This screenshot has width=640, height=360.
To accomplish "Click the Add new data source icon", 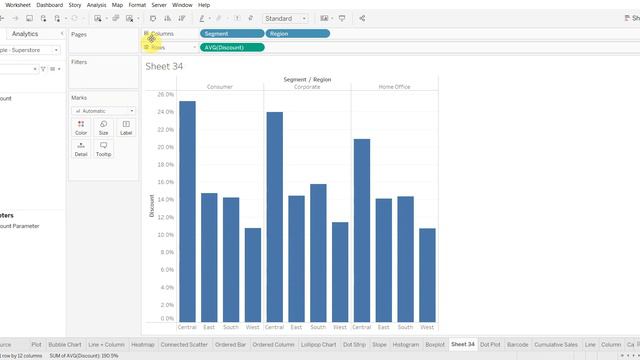I will [x=43, y=18].
